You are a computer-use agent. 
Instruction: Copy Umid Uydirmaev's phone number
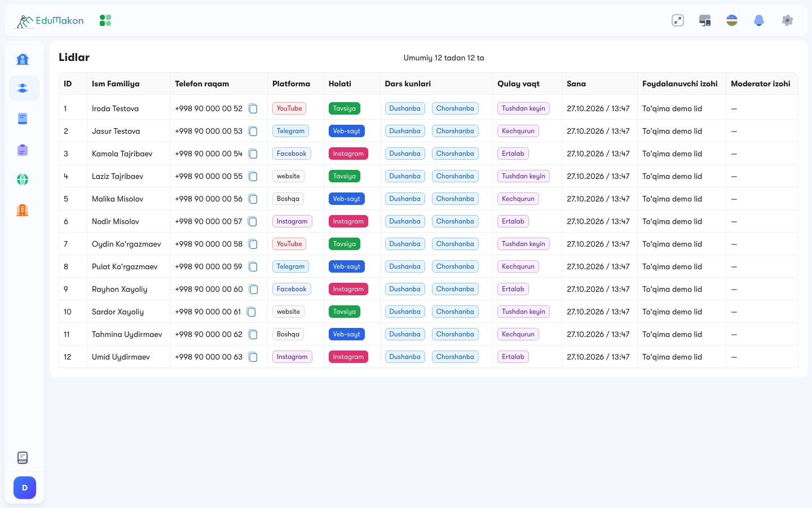point(253,357)
